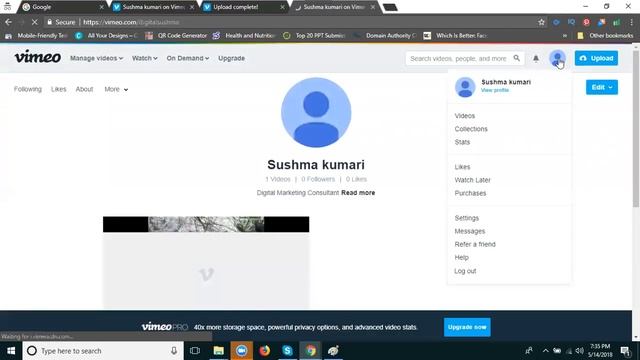Select Likes from the user menu
640x360 pixels.
click(x=462, y=167)
